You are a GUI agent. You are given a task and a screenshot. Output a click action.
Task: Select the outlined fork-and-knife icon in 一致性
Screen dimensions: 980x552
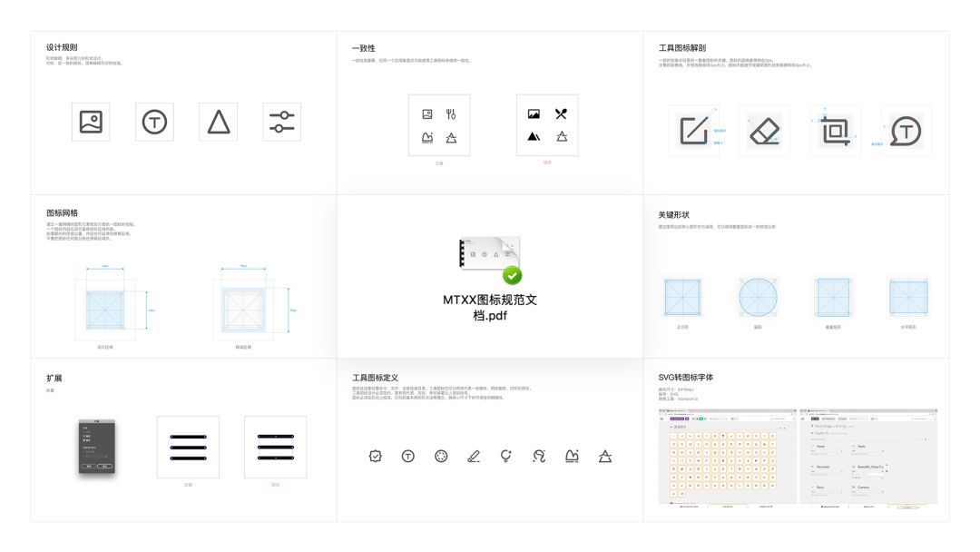[x=451, y=114]
